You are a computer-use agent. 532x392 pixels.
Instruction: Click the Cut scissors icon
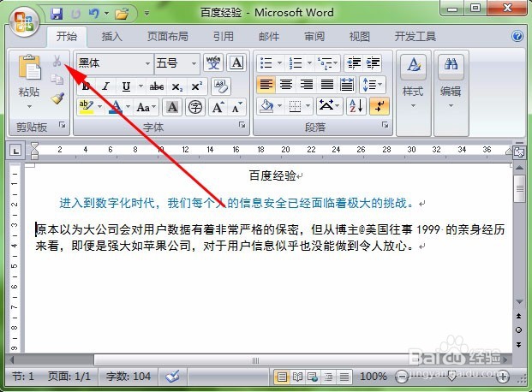pyautogui.click(x=57, y=62)
